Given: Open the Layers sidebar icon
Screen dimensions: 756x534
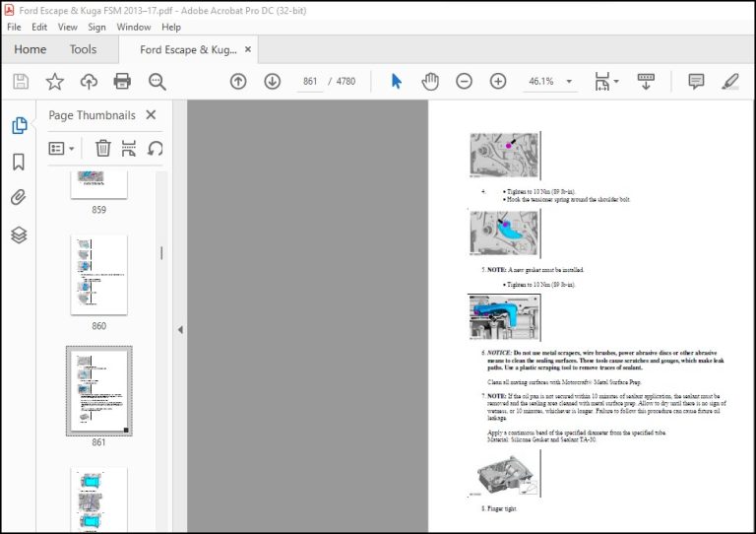Looking at the screenshot, I should click(19, 234).
